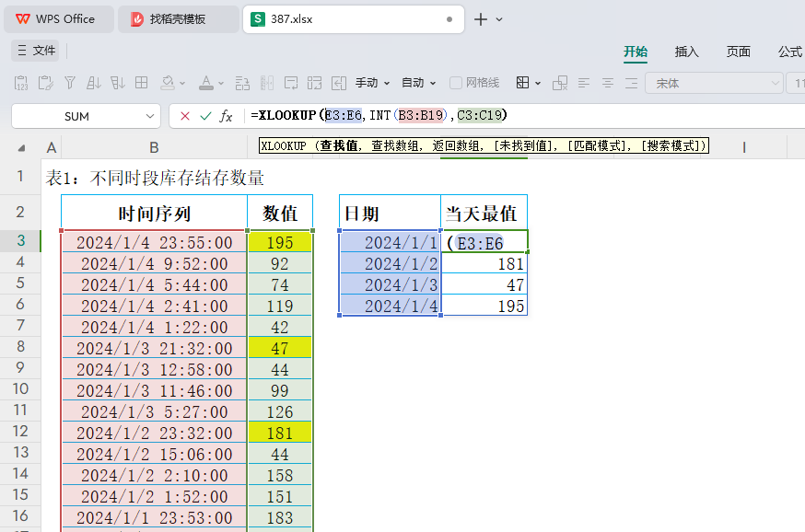
Task: Select row 8 header
Action: 20,346
